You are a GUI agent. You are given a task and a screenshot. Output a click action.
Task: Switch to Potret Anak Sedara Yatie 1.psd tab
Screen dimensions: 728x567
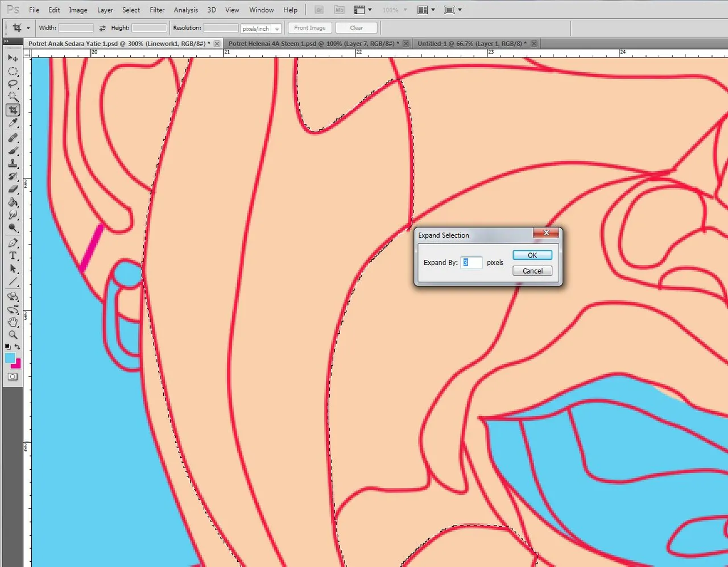pyautogui.click(x=119, y=43)
